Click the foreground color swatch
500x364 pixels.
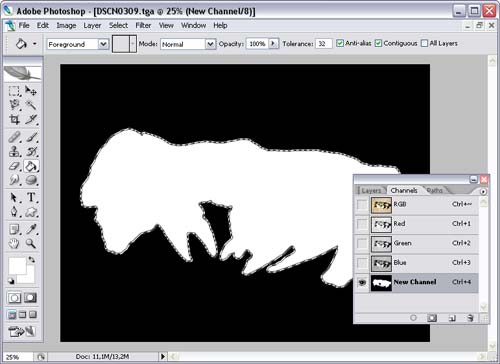coord(17,266)
